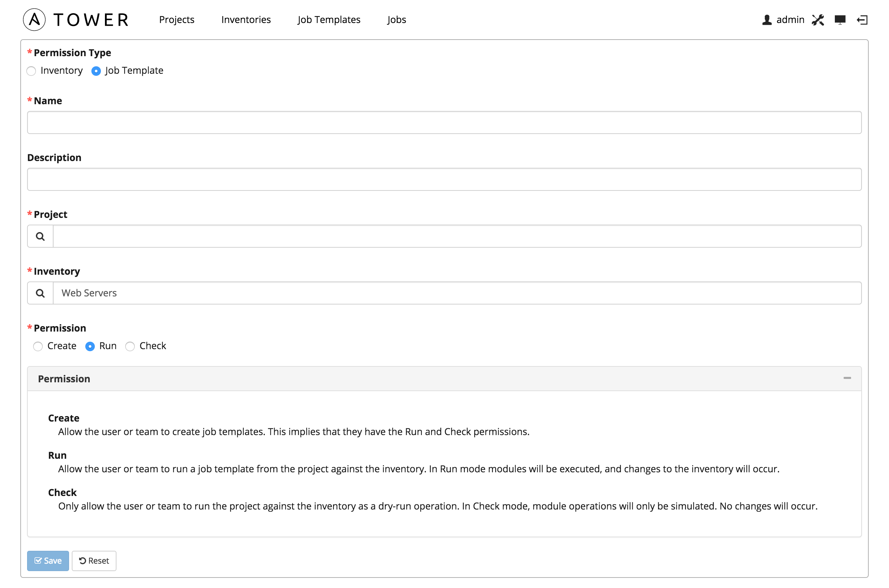Open the Job Templates menu item
This screenshot has width=889, height=588.
pyautogui.click(x=329, y=20)
